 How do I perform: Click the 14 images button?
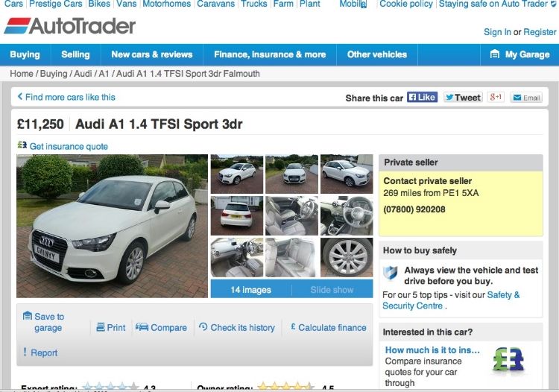click(x=251, y=290)
